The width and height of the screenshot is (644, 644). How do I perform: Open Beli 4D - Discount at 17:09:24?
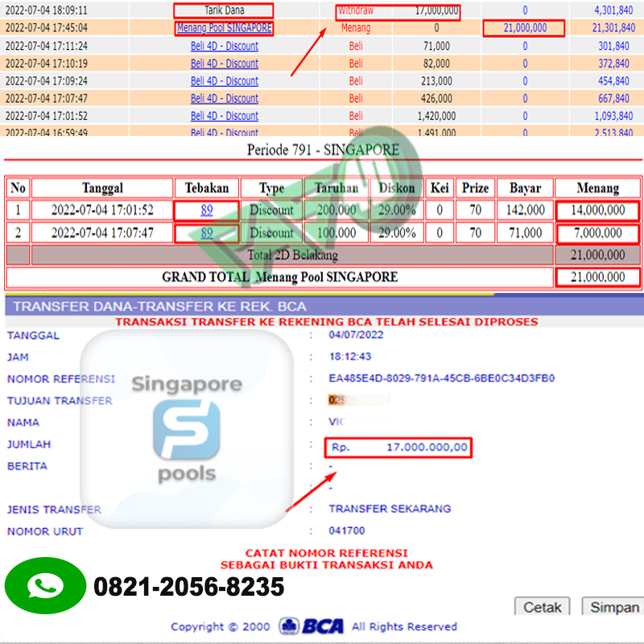coord(225,81)
